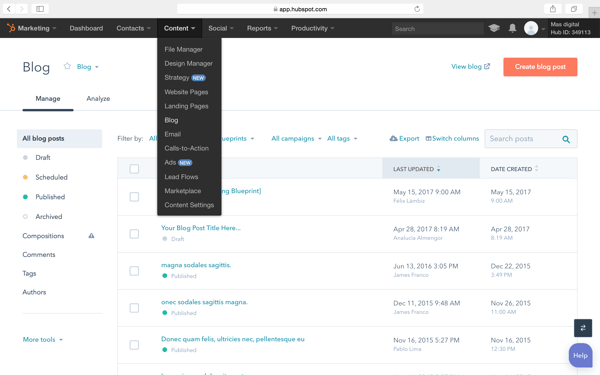Click the Create blog post button
The image size is (600, 375).
[x=540, y=67]
